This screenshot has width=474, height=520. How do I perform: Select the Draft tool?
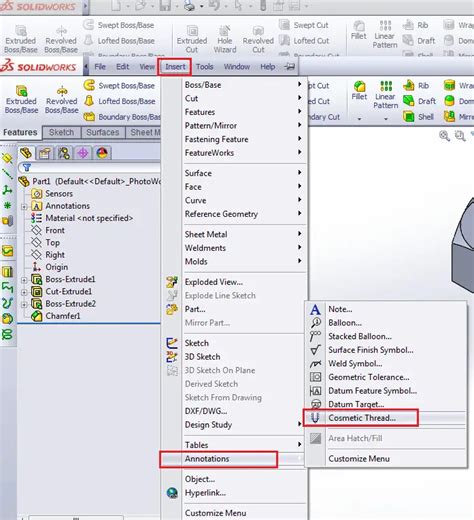419,101
